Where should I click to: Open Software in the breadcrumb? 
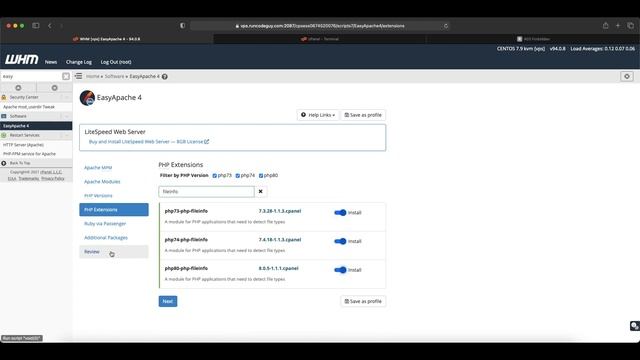click(114, 76)
